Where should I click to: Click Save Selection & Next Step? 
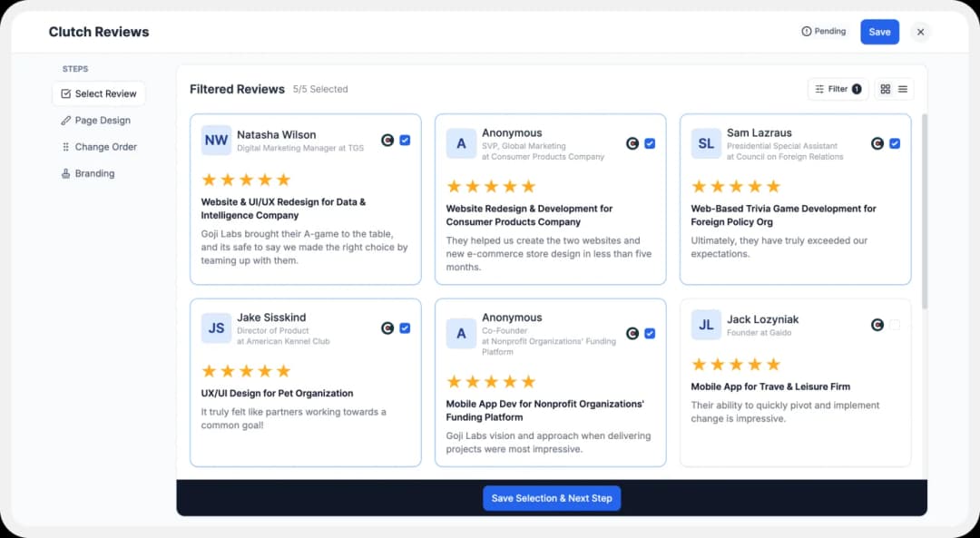(552, 498)
